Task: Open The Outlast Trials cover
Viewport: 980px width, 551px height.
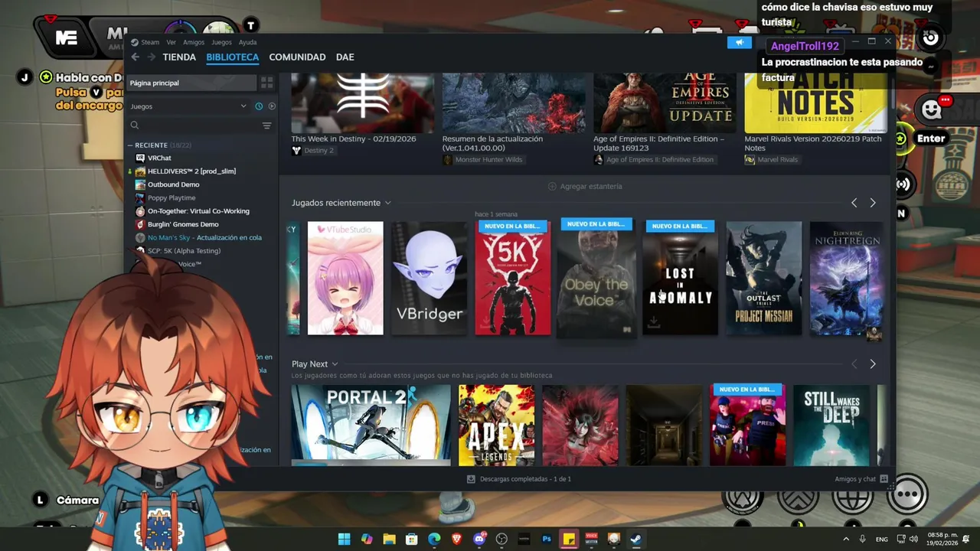Action: tap(763, 279)
